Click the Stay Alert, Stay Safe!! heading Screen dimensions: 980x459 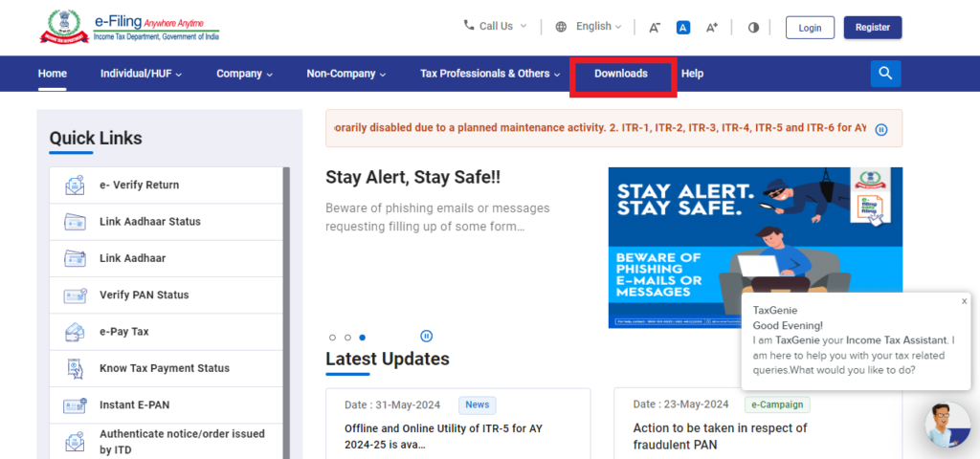(x=413, y=177)
